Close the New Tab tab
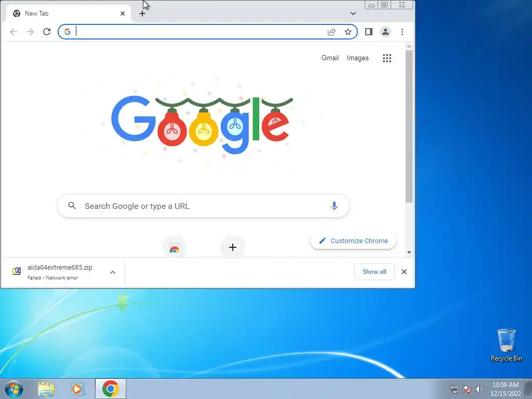 point(123,14)
